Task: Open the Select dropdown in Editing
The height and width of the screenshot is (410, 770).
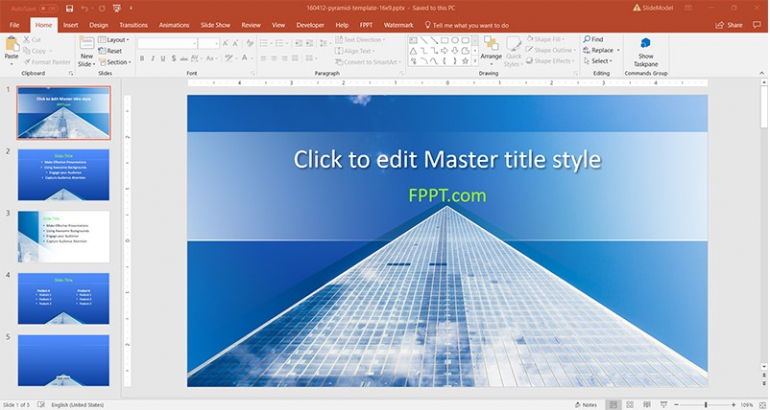Action: (x=601, y=61)
